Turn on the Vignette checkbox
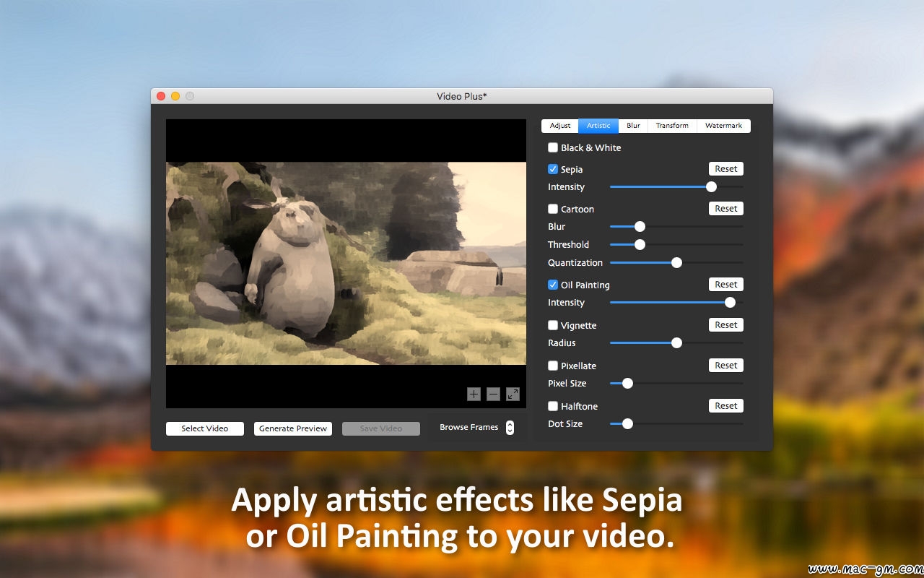This screenshot has width=924, height=578. click(x=553, y=325)
